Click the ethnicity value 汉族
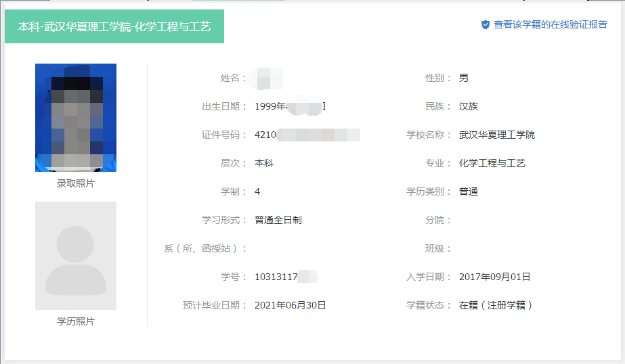Image resolution: width=625 pixels, height=364 pixels. click(x=469, y=106)
